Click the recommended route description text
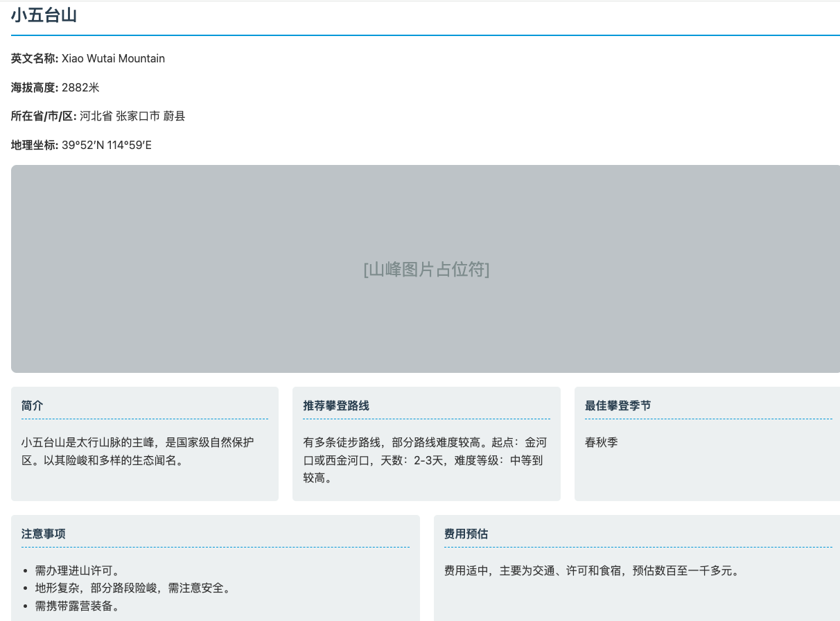Viewport: 840px width, 621px height. pos(425,460)
